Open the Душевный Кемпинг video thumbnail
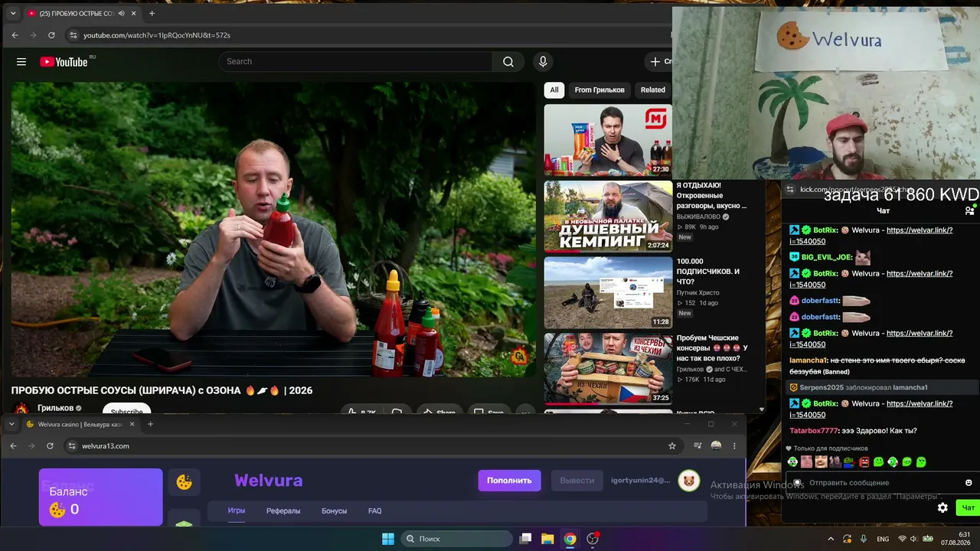Viewport: 980px width, 551px height. pyautogui.click(x=608, y=217)
